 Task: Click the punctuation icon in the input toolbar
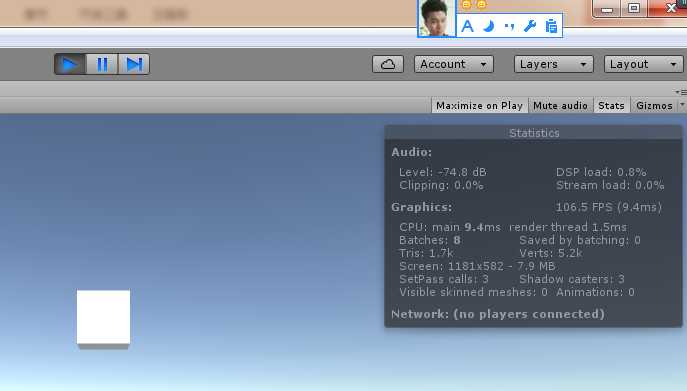(x=509, y=26)
